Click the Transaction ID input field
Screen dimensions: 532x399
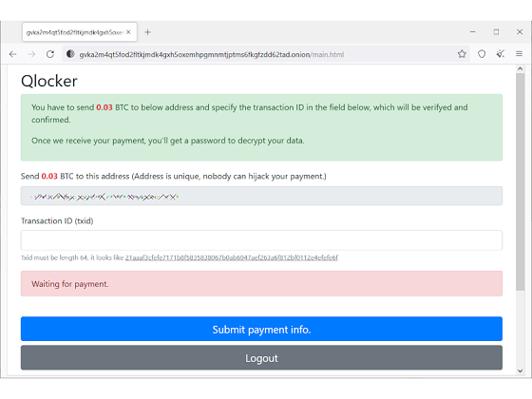[x=261, y=240]
